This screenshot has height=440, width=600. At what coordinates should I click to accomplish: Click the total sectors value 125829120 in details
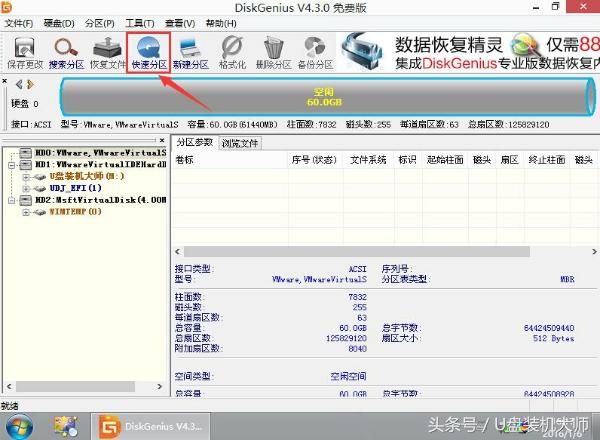click(x=346, y=339)
